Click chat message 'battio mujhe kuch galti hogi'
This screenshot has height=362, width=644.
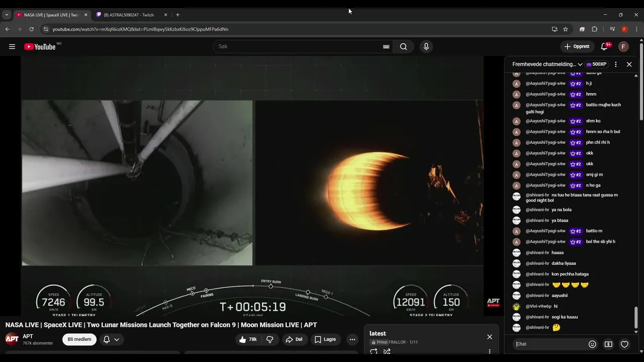573,108
